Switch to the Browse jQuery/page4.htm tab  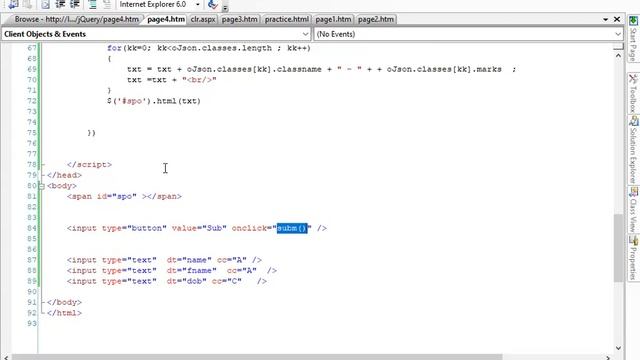point(76,19)
